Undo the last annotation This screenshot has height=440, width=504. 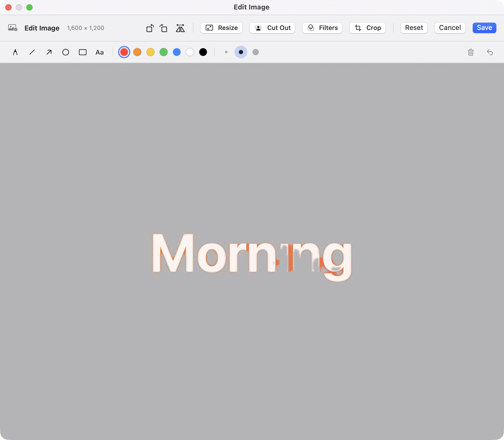(490, 52)
